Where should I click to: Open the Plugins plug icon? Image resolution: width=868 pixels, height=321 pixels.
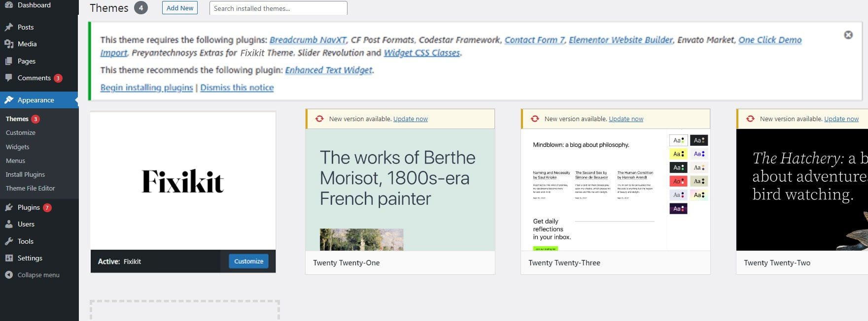[x=9, y=207]
